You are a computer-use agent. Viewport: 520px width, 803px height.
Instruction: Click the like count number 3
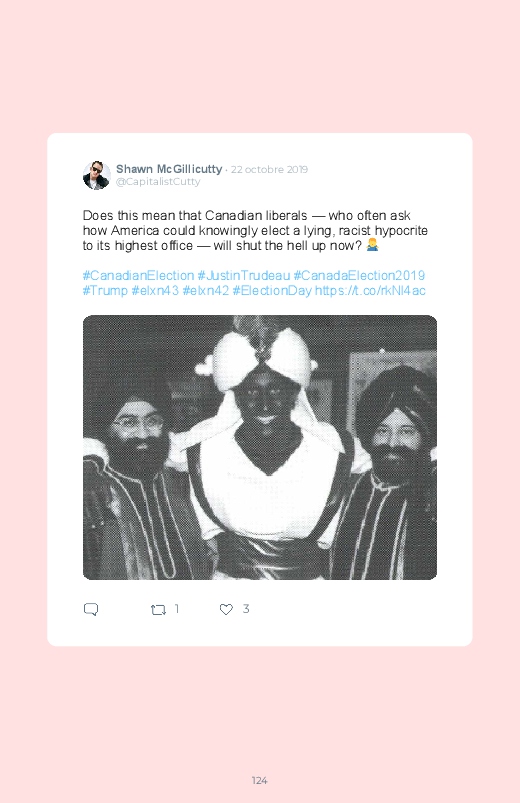(x=246, y=609)
